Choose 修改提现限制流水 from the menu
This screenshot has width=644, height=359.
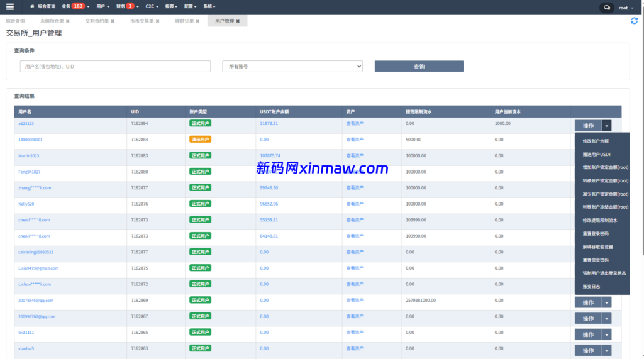pos(599,220)
